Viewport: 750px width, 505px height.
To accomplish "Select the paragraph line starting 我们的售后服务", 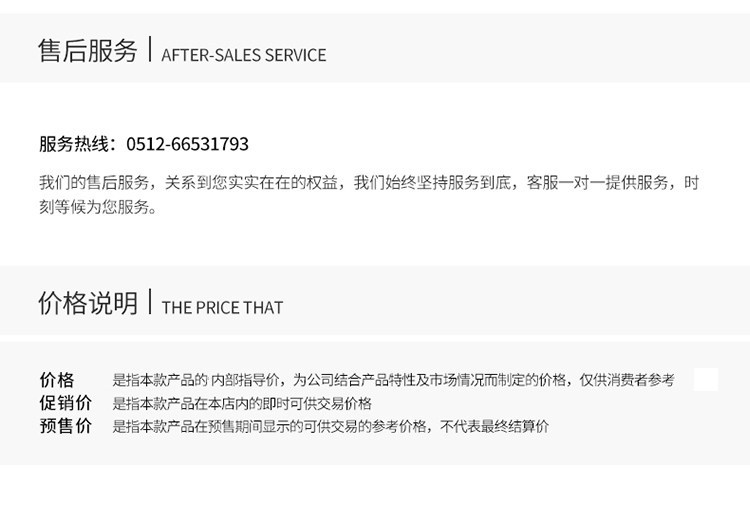I will [x=368, y=183].
